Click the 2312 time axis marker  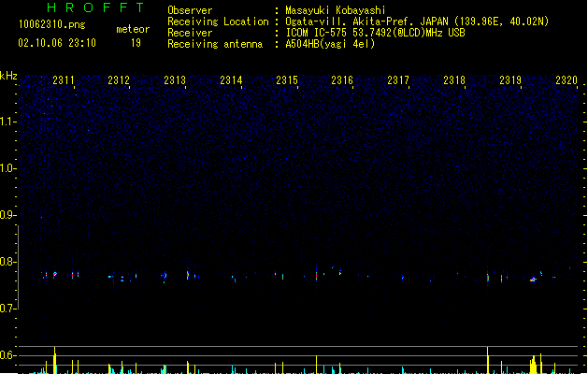(x=119, y=80)
